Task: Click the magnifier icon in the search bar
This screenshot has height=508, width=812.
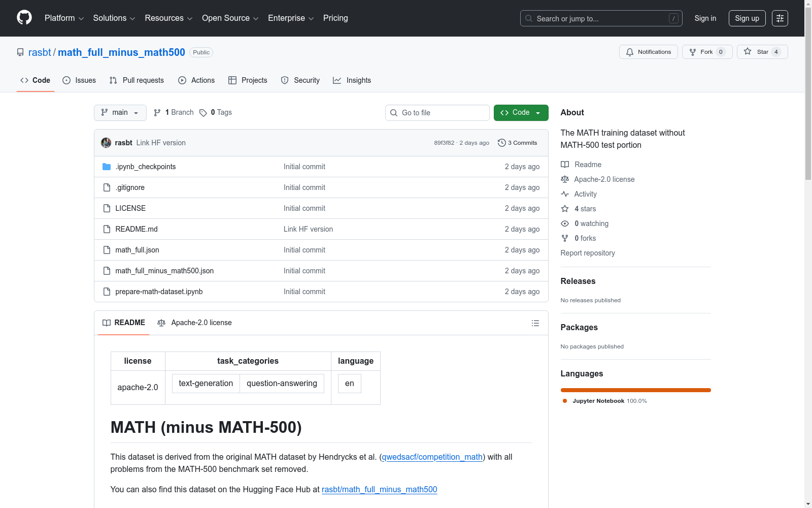Action: 529,18
